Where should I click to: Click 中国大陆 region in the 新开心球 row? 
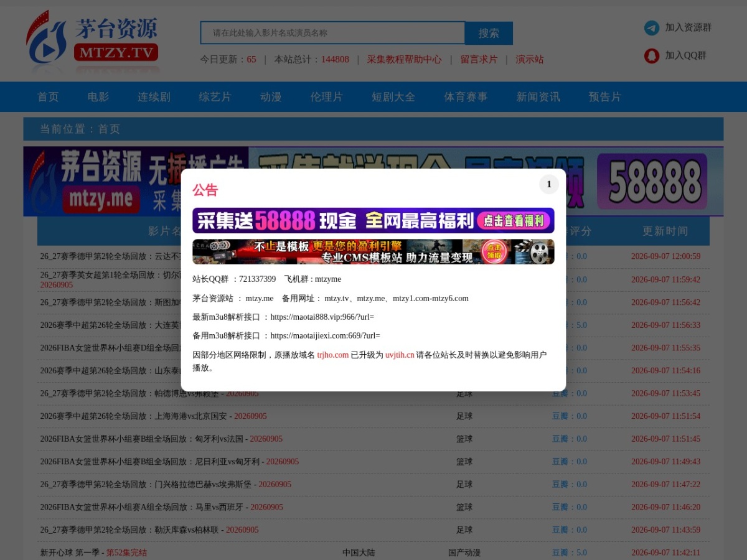click(x=359, y=553)
